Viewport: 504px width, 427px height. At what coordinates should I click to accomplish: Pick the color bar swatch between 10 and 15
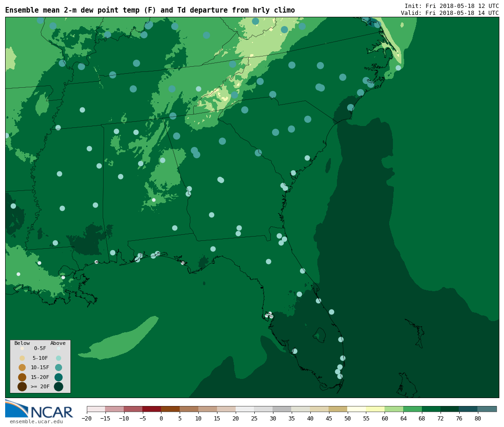[x=208, y=409]
